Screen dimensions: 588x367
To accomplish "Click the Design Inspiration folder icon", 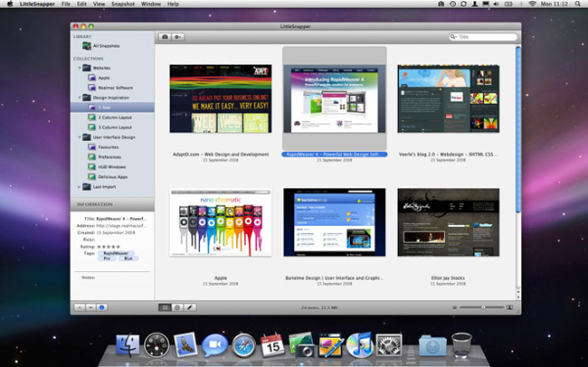I will coord(87,98).
